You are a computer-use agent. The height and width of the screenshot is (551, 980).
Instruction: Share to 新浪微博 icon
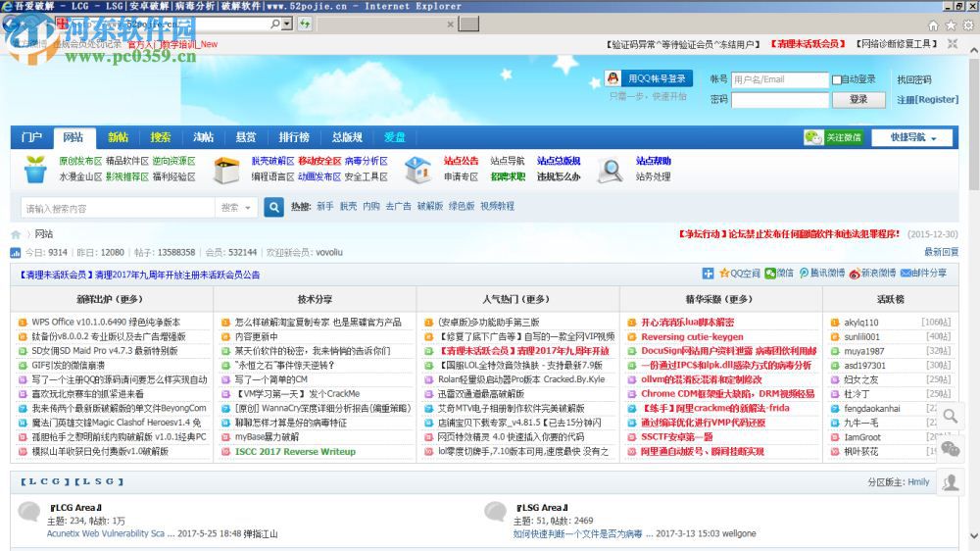pyautogui.click(x=855, y=274)
